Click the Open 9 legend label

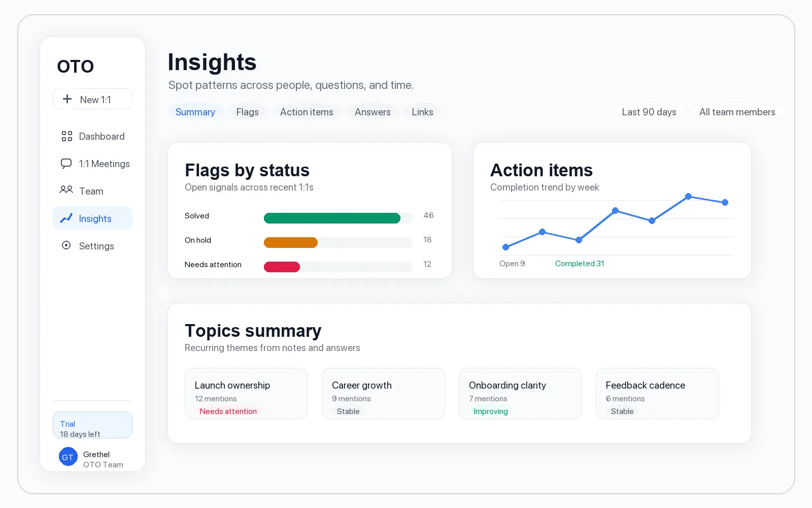(512, 264)
